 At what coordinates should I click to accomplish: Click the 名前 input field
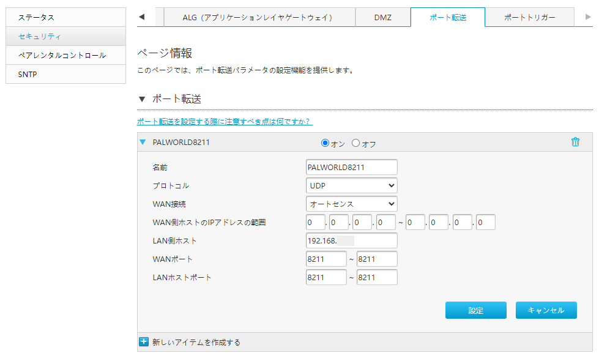pos(351,167)
